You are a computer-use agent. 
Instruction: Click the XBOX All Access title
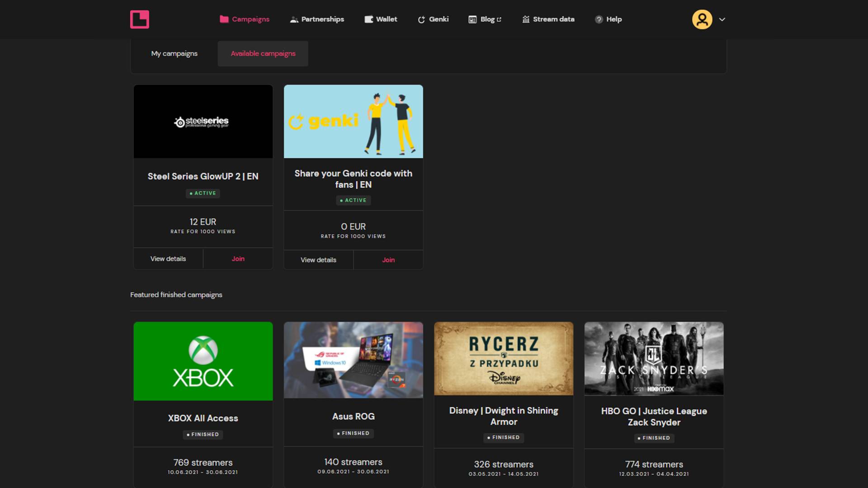(x=203, y=418)
